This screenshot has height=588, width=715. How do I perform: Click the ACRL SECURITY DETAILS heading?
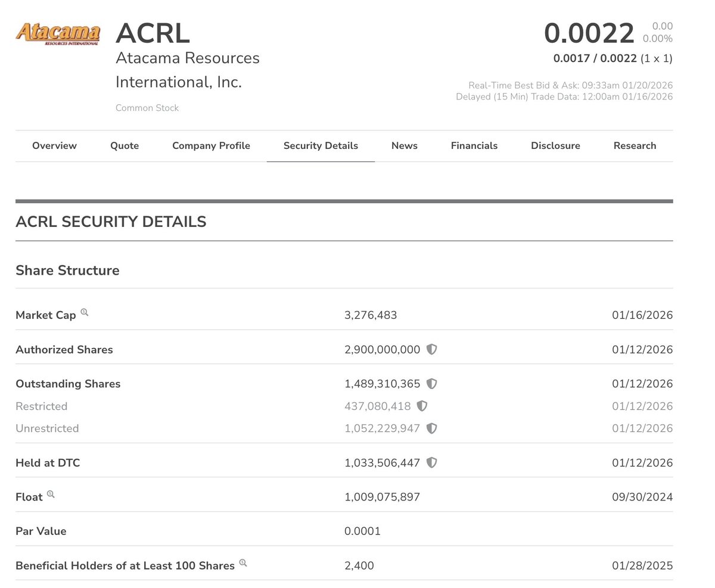[111, 222]
